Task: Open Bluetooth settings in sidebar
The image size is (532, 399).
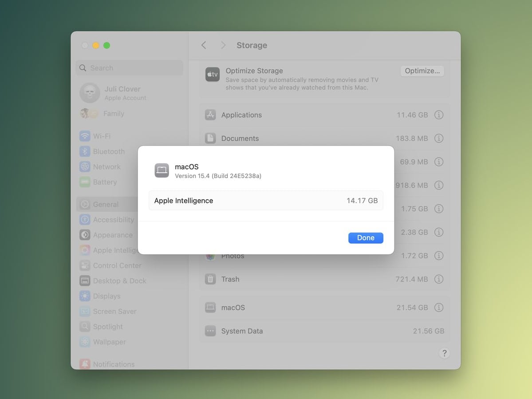Action: [x=108, y=151]
